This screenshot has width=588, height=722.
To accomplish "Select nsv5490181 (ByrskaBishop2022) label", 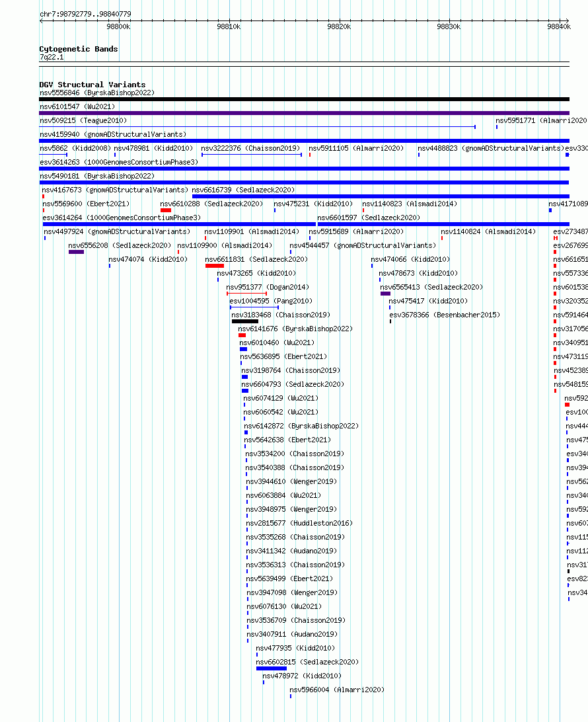I will coord(97,176).
